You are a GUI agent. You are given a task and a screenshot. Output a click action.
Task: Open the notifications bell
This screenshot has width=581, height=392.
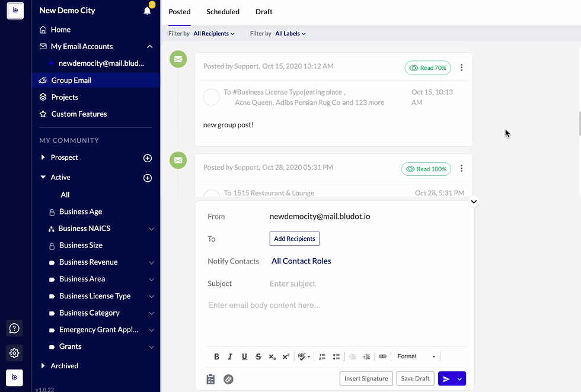click(147, 11)
